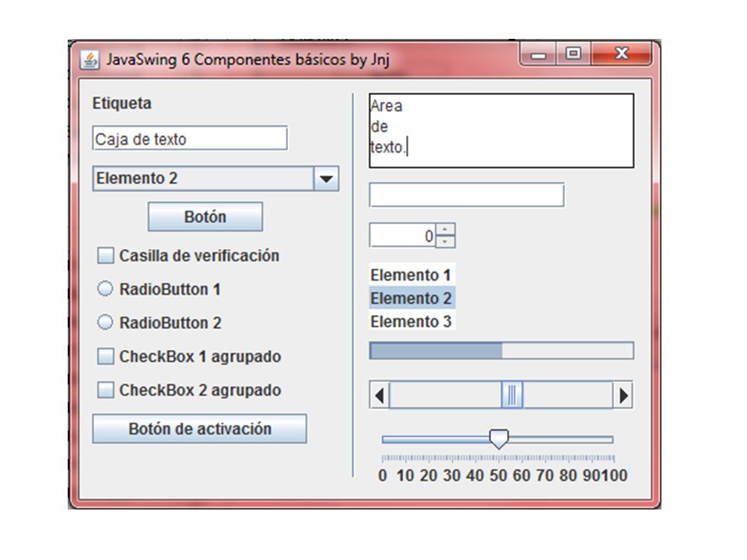
Task: Click the Caja de texto field
Action: [x=190, y=138]
